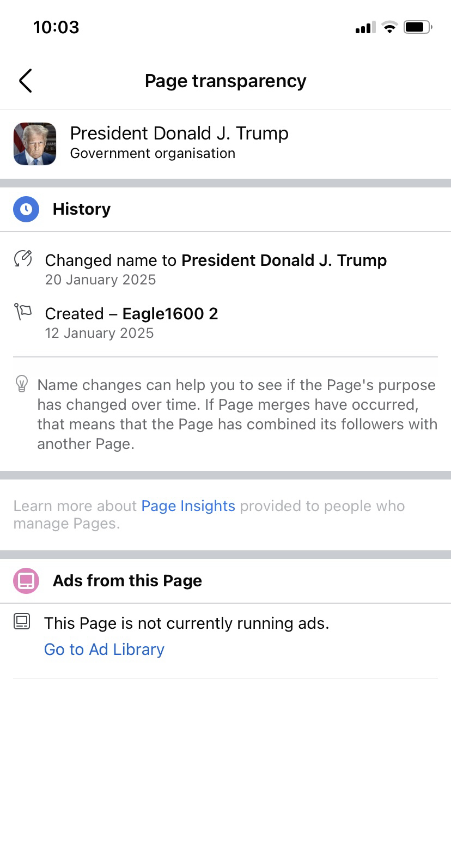This screenshot has height=868, width=451.
Task: Open the page profile picture thumbnail
Action: click(35, 144)
